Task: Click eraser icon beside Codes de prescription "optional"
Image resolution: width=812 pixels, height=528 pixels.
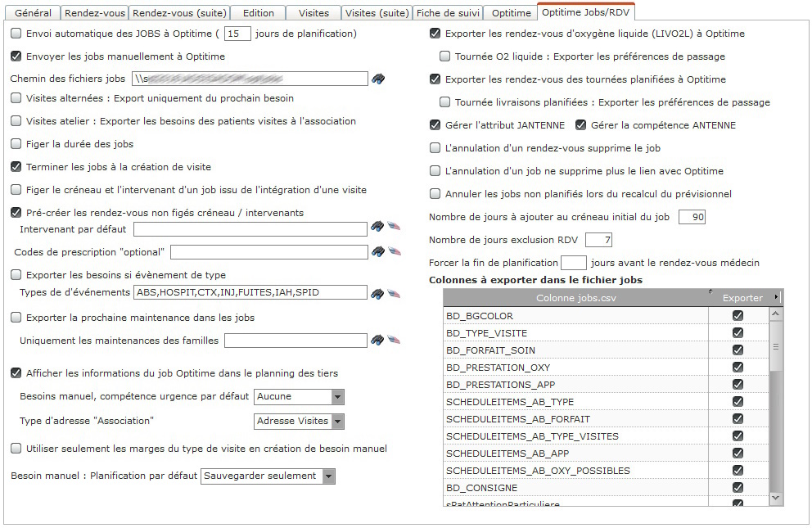Action: 394,251
